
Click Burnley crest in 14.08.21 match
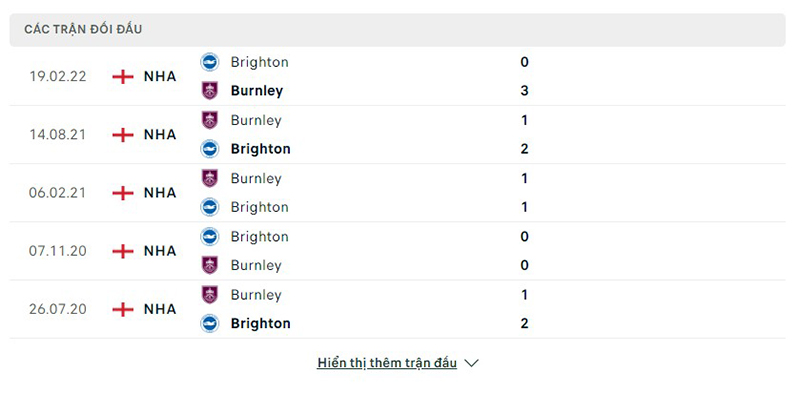click(210, 120)
